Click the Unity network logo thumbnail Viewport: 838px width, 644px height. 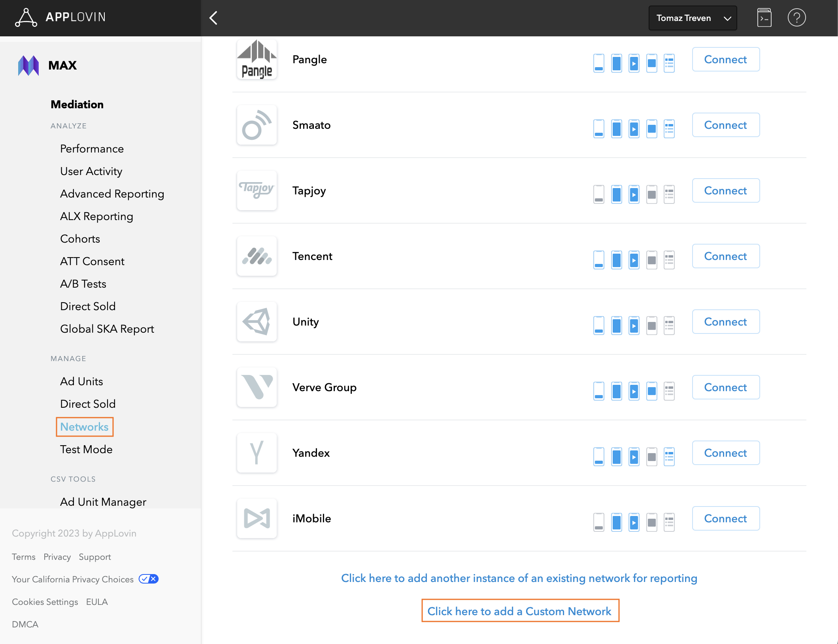257,322
